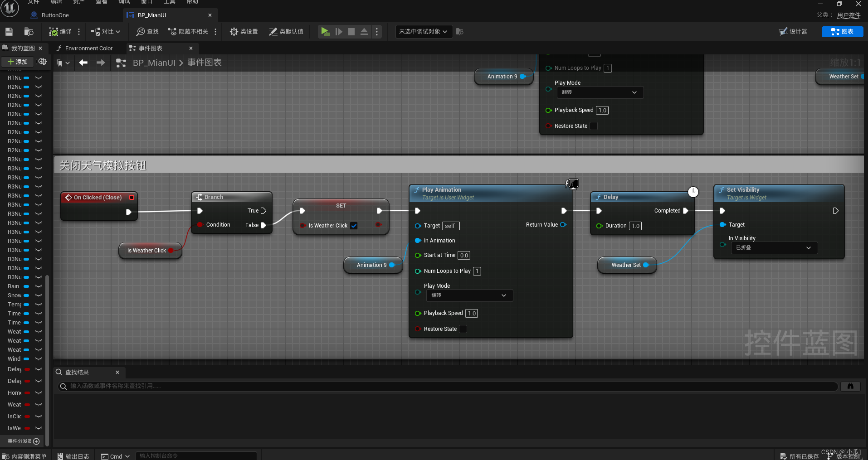
Task: Open compile options three-dot menu
Action: [x=79, y=32]
